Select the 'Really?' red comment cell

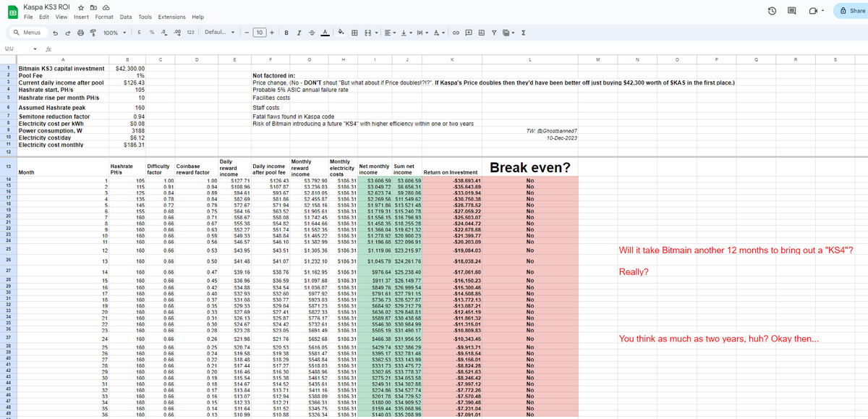[x=633, y=272]
